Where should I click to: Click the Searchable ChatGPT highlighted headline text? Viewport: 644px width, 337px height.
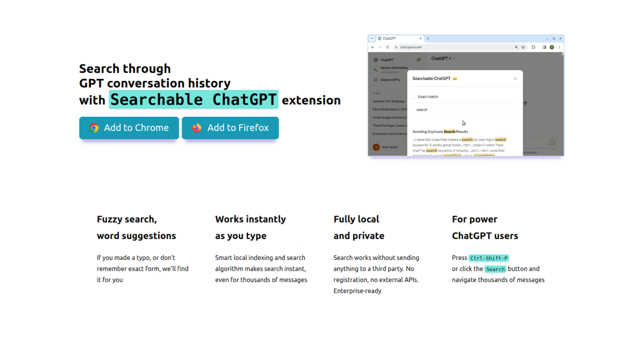tap(194, 100)
